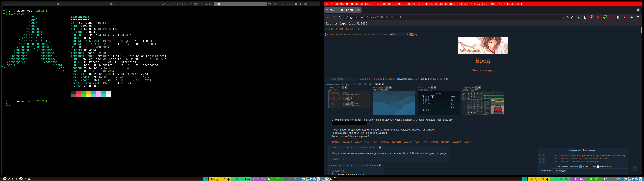Focus the 2ch.org address bar URL
Image resolution: width=644 pixels, height=181 pixels.
pos(377,17)
